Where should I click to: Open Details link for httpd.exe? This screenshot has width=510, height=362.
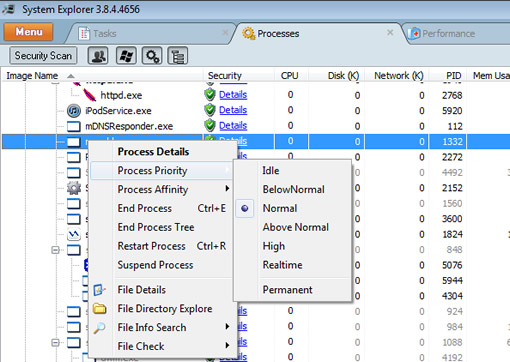point(233,95)
